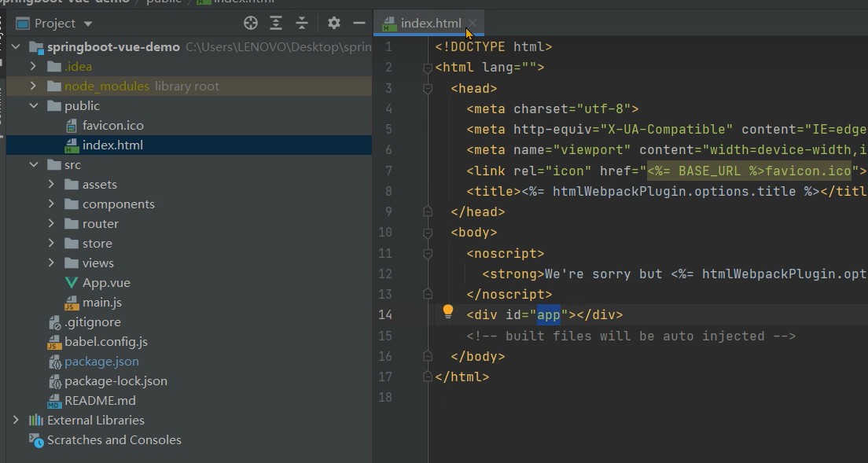The height and width of the screenshot is (463, 868).
Task: Toggle code fold at head tag line
Action: tap(428, 89)
